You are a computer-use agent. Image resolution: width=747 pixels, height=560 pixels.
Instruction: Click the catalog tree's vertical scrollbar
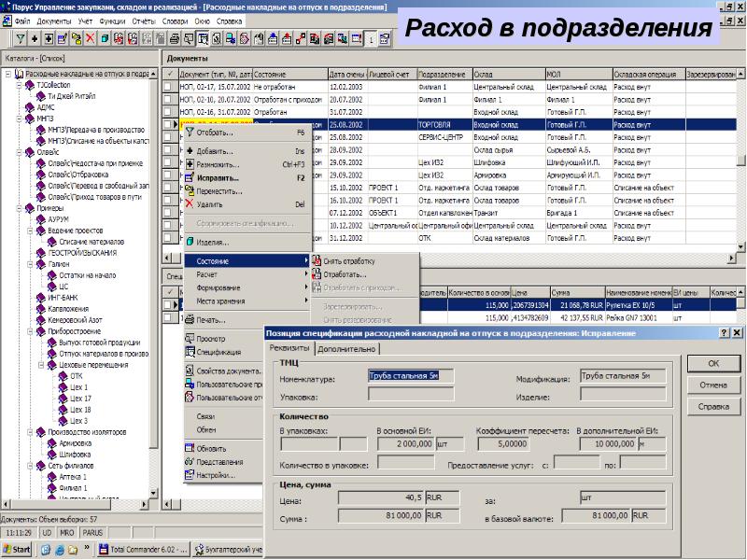(x=155, y=280)
